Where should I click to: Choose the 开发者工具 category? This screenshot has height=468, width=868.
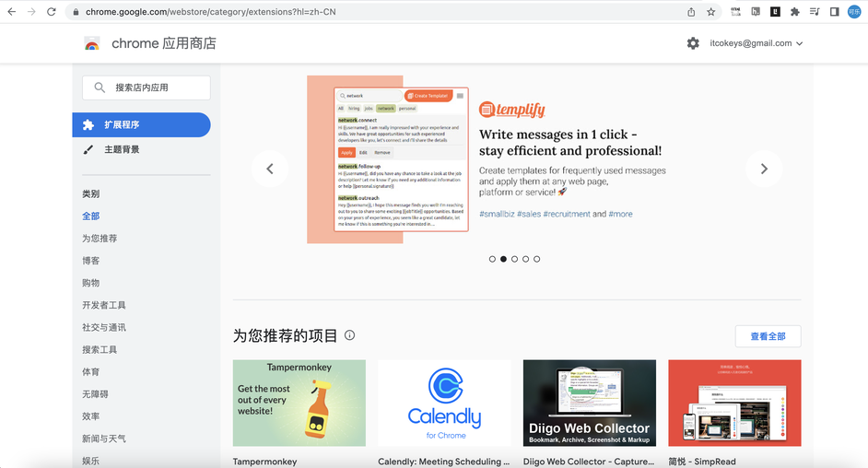pyautogui.click(x=104, y=305)
